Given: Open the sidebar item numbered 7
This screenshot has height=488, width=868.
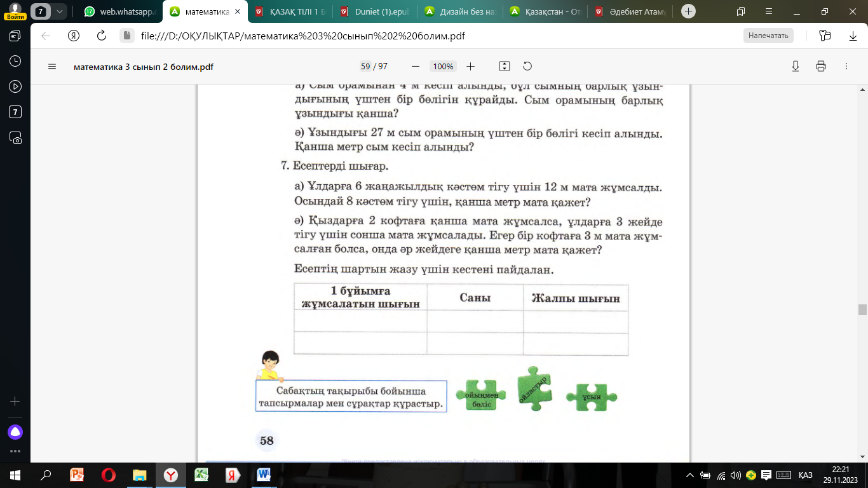Looking at the screenshot, I should point(15,112).
